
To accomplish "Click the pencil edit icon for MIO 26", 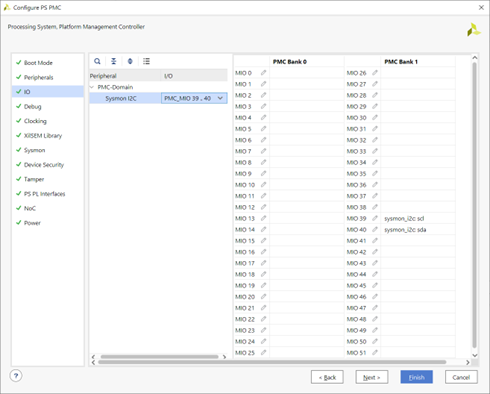I will tap(375, 73).
